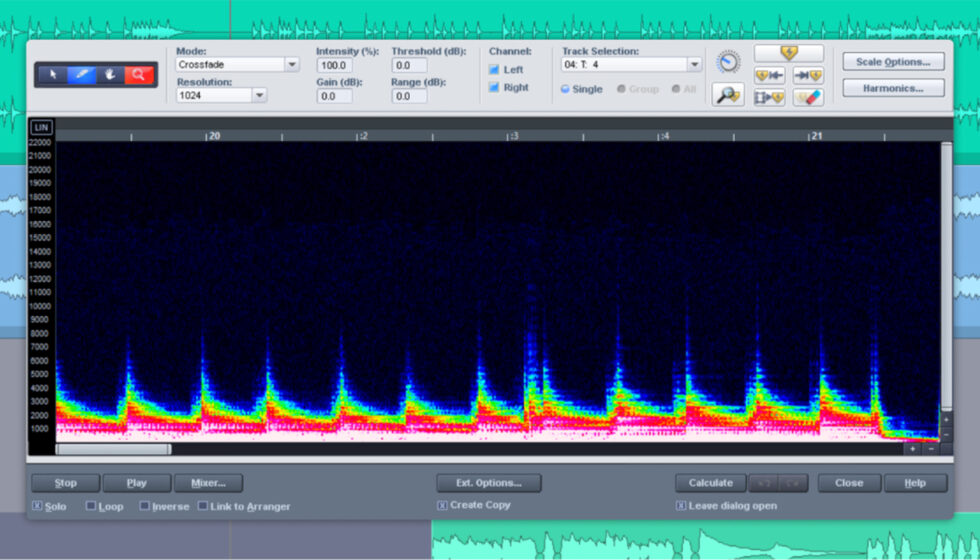
Task: Click the Help button
Action: [x=916, y=483]
